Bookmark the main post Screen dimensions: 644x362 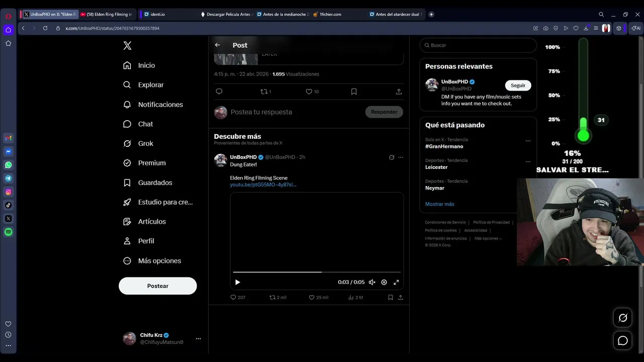click(x=354, y=92)
